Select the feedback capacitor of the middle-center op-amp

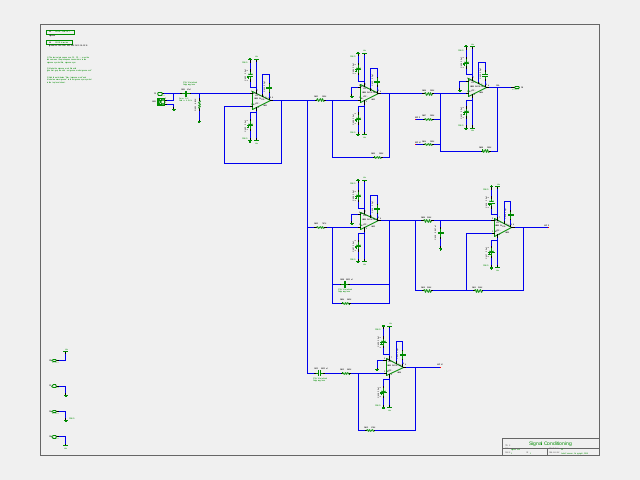[x=345, y=284]
